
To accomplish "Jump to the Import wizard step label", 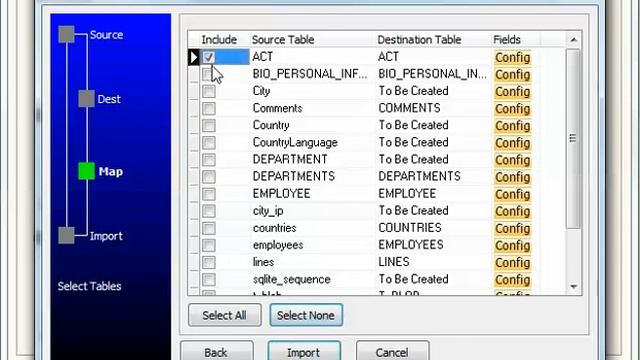I will pyautogui.click(x=106, y=236).
